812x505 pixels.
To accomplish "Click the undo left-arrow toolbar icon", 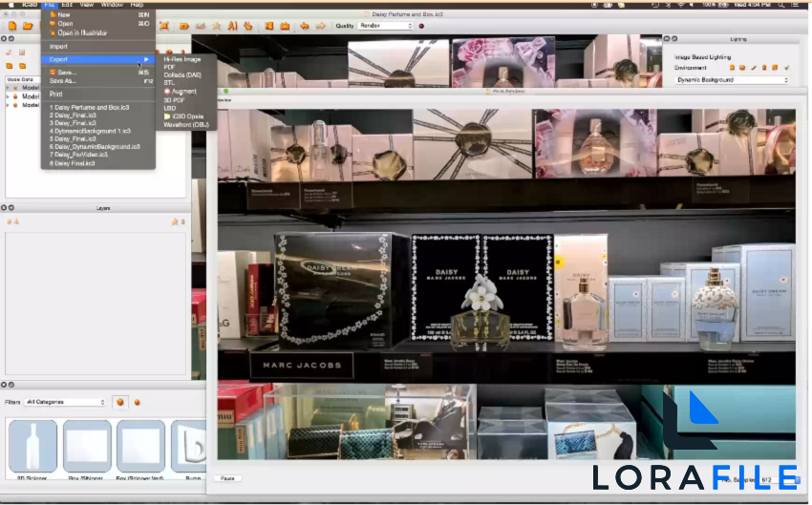I will pyautogui.click(x=305, y=26).
